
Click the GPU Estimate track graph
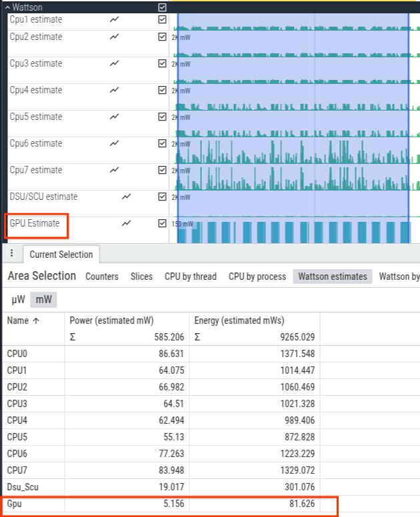(x=293, y=231)
